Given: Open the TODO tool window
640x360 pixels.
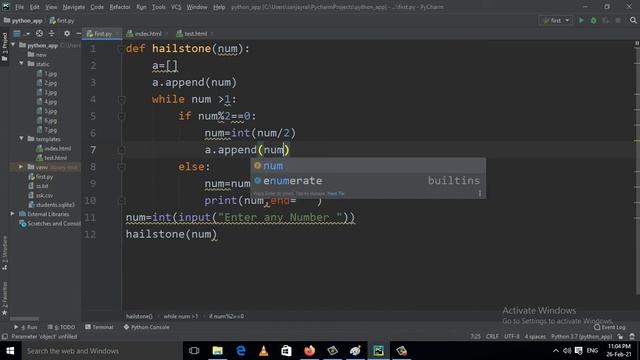Looking at the screenshot, I should [62, 327].
